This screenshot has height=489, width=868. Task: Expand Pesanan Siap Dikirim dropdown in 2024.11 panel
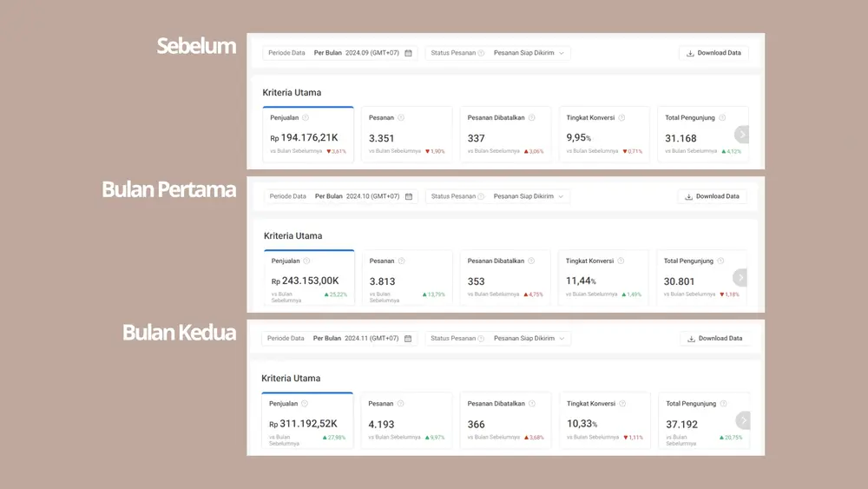click(528, 339)
